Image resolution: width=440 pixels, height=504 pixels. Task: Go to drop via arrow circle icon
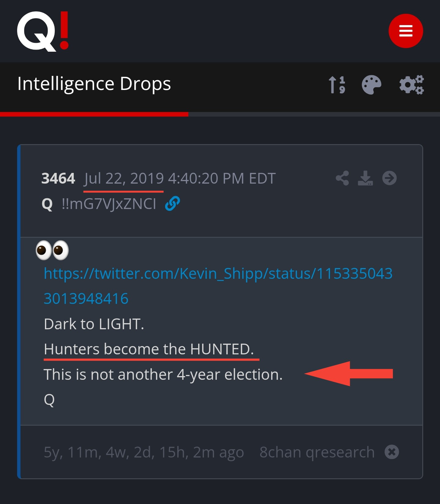point(389,178)
